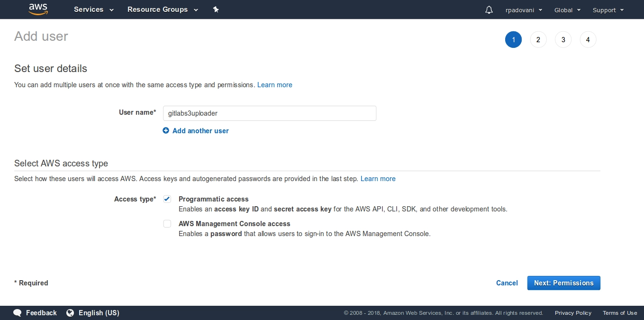Open the Global region dropdown
This screenshot has height=320, width=644.
[x=568, y=10]
